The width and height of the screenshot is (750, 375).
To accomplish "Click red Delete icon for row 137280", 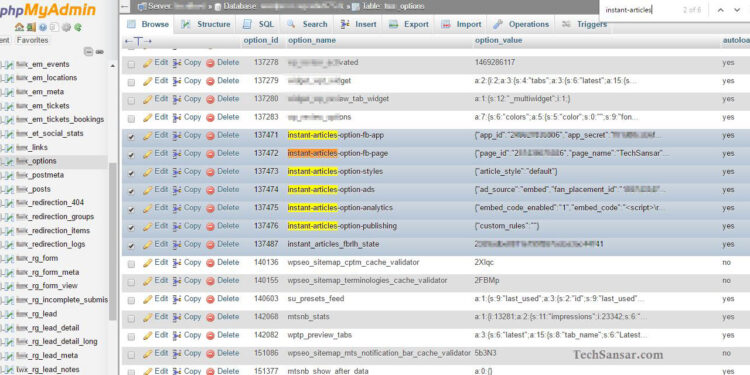I will coord(210,99).
